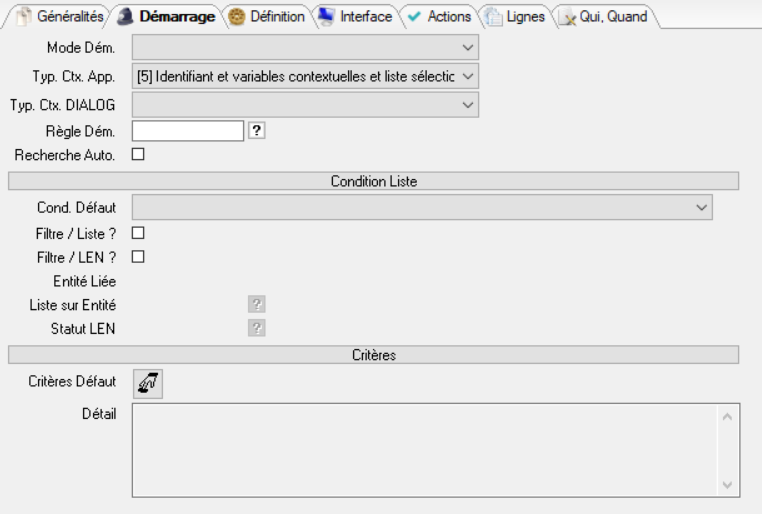Click the Détail scrollbar down arrow
This screenshot has width=762, height=514.
point(727,485)
